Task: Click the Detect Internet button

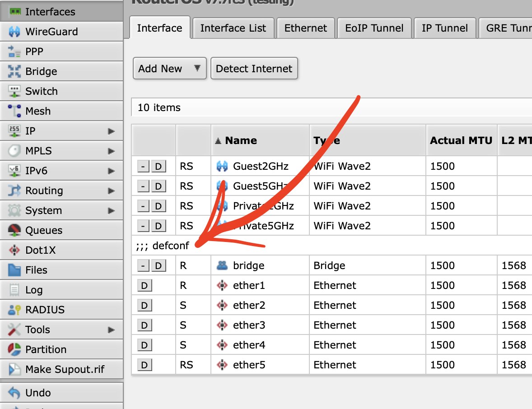Action: click(x=254, y=69)
